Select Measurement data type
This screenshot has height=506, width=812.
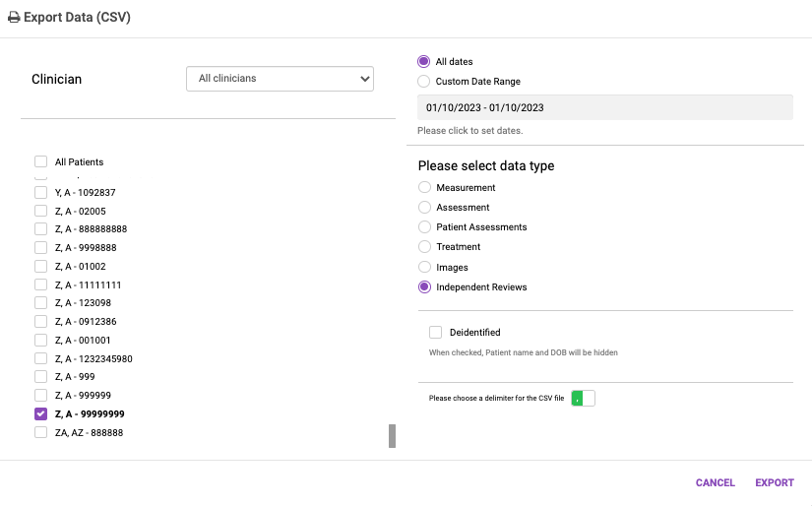(424, 187)
